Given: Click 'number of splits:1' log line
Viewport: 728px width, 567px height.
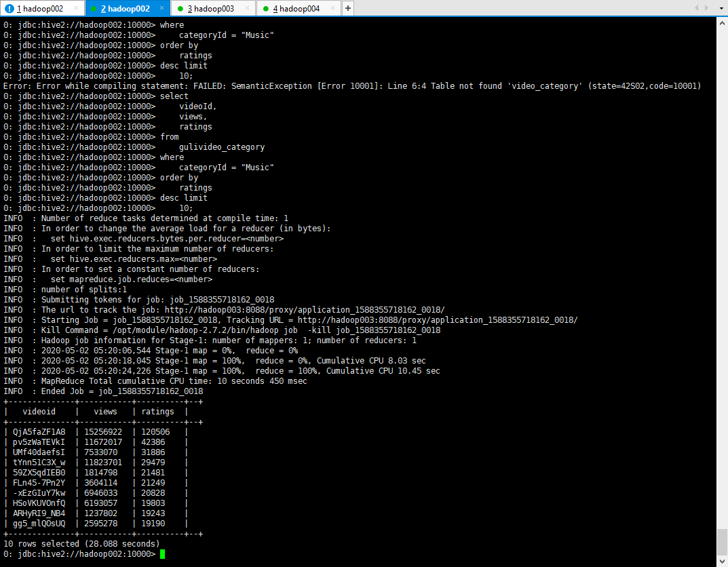Looking at the screenshot, I should (65, 290).
